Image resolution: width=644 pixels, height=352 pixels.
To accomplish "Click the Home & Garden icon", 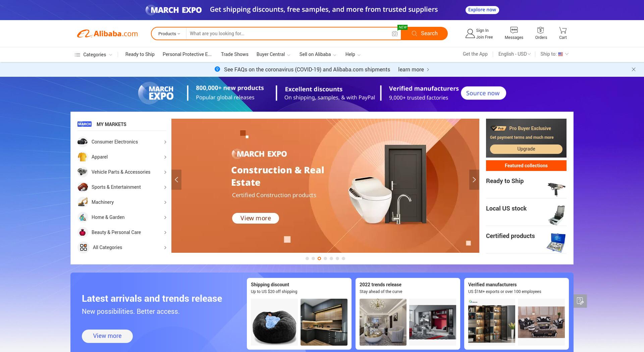I will click(x=83, y=217).
